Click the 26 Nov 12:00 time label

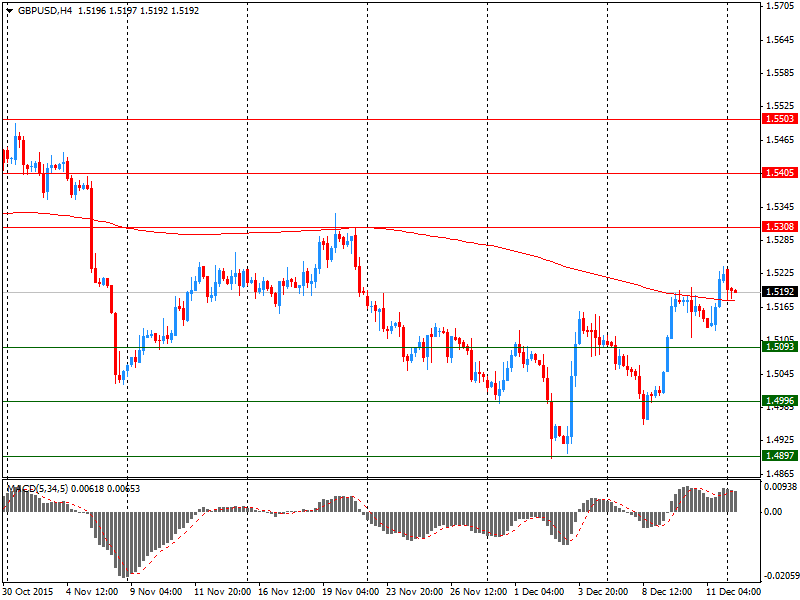coord(479,592)
